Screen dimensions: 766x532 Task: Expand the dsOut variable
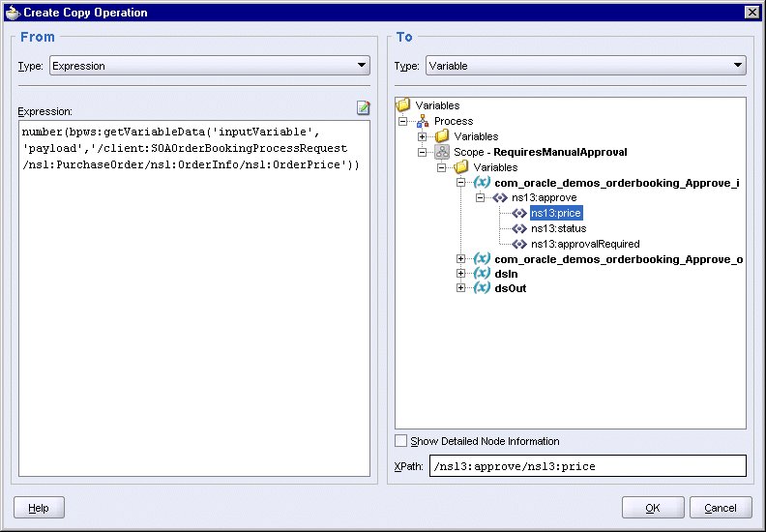[x=460, y=287]
